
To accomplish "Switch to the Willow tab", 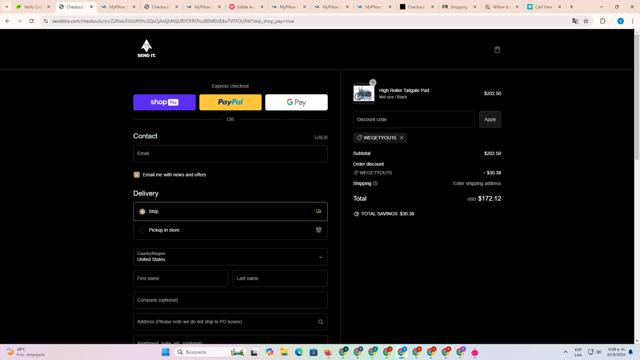I will click(502, 7).
